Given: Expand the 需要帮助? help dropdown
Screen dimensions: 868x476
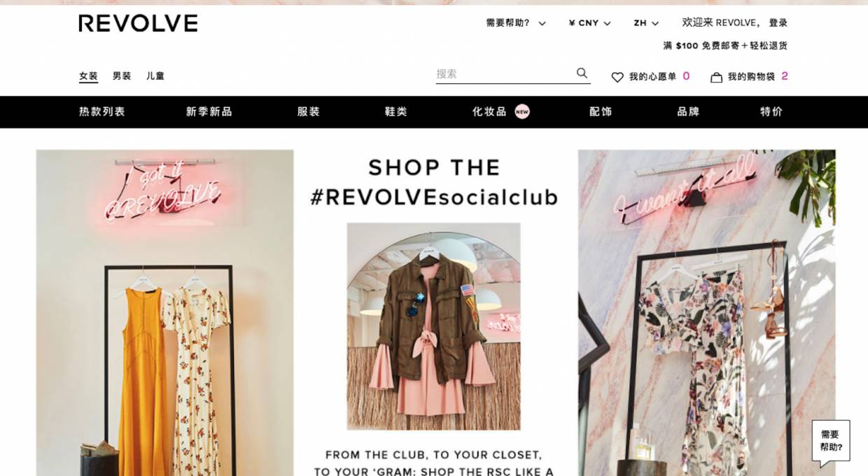Looking at the screenshot, I should click(x=516, y=23).
